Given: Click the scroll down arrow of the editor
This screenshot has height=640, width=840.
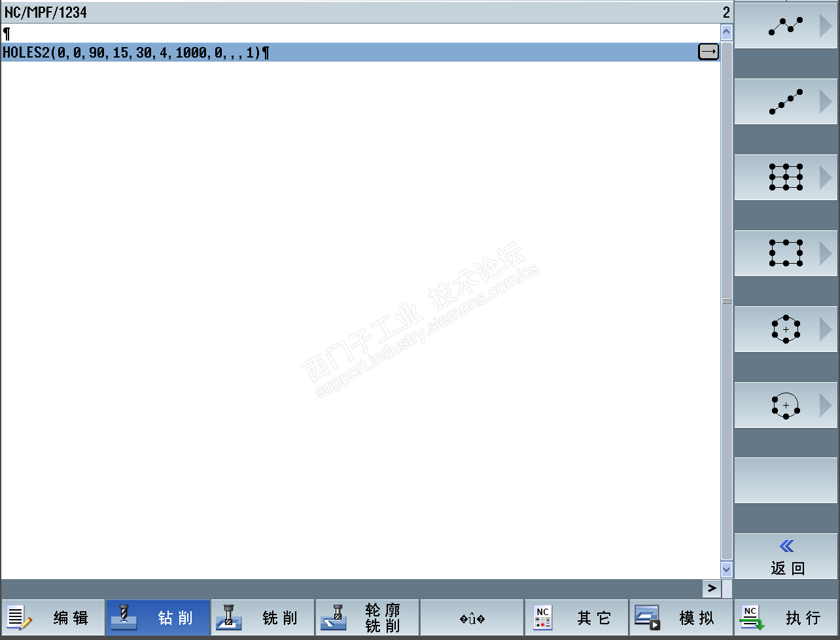Looking at the screenshot, I should [x=726, y=569].
